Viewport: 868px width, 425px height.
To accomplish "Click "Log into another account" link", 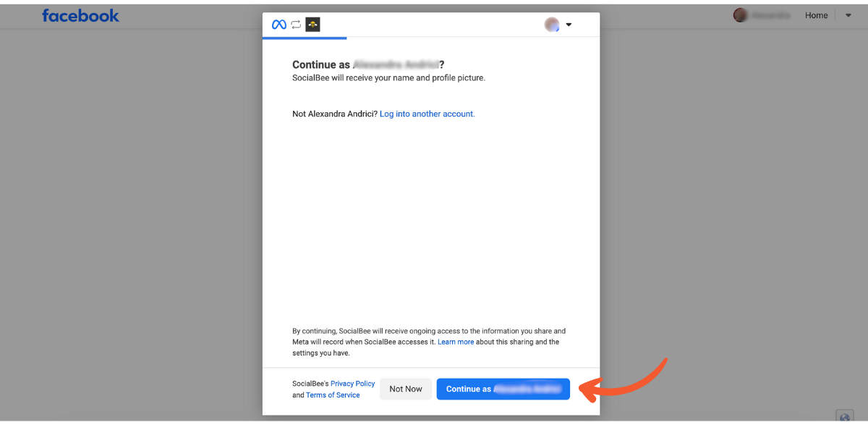I will [x=427, y=114].
